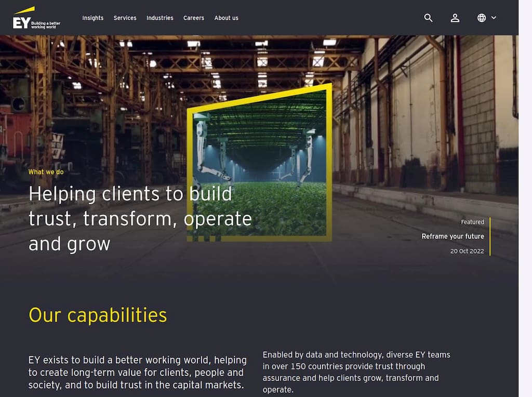The height and width of the screenshot is (397, 532).
Task: Click the globe language icon
Action: coord(481,18)
